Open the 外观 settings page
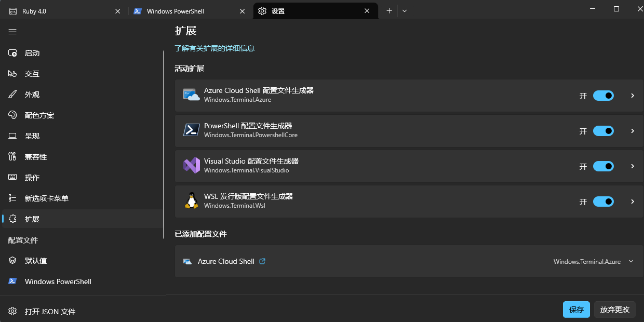This screenshot has width=644, height=322. 83,95
